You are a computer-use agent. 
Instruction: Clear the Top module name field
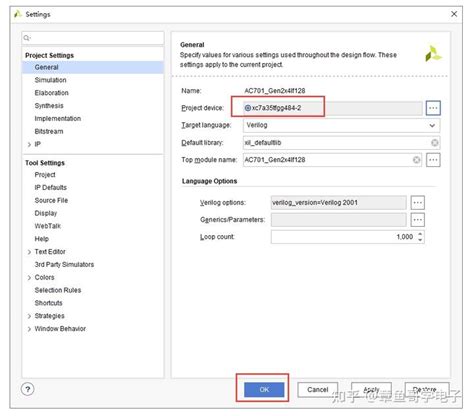416,160
